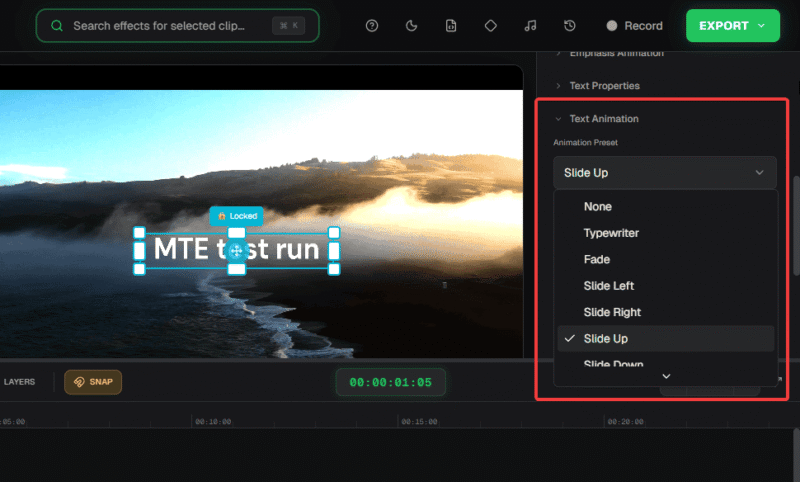Image resolution: width=800 pixels, height=482 pixels.
Task: Toggle the SNAP button
Action: coord(93,382)
